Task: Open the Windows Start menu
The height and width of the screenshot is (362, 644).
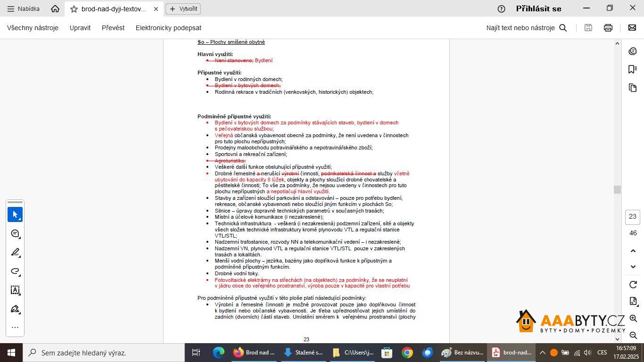Action: [11, 352]
